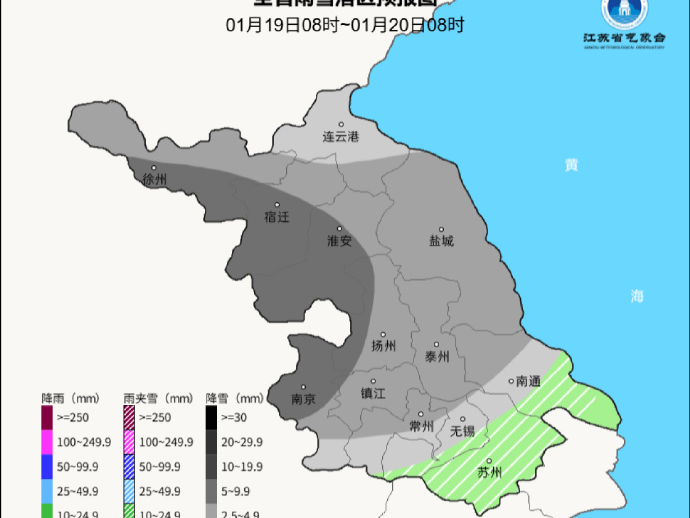Click the rain >=250 legend swatch
690x518 pixels.
(x=47, y=417)
